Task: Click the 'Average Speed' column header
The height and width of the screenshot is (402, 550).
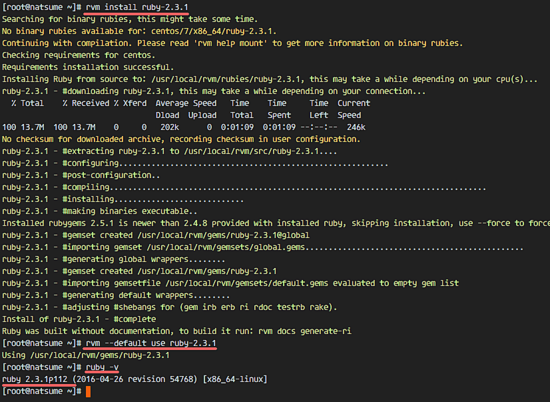Action: pyautogui.click(x=186, y=103)
